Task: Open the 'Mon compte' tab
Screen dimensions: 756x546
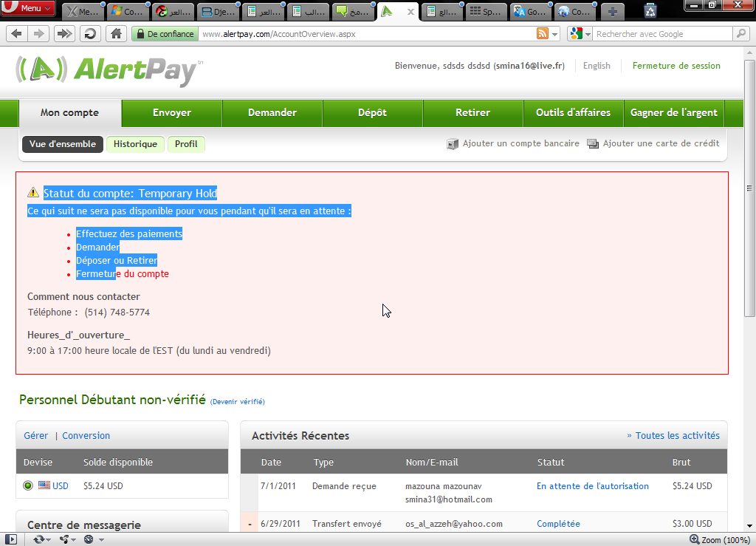Action: coord(70,113)
